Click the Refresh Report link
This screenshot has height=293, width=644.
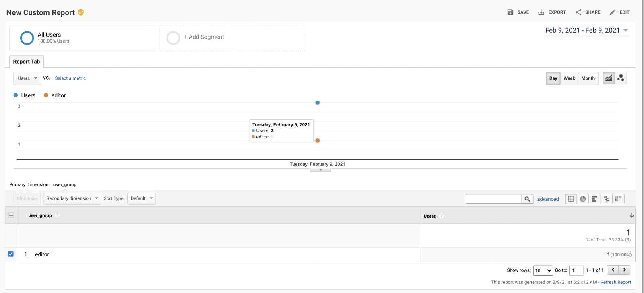[615, 282]
